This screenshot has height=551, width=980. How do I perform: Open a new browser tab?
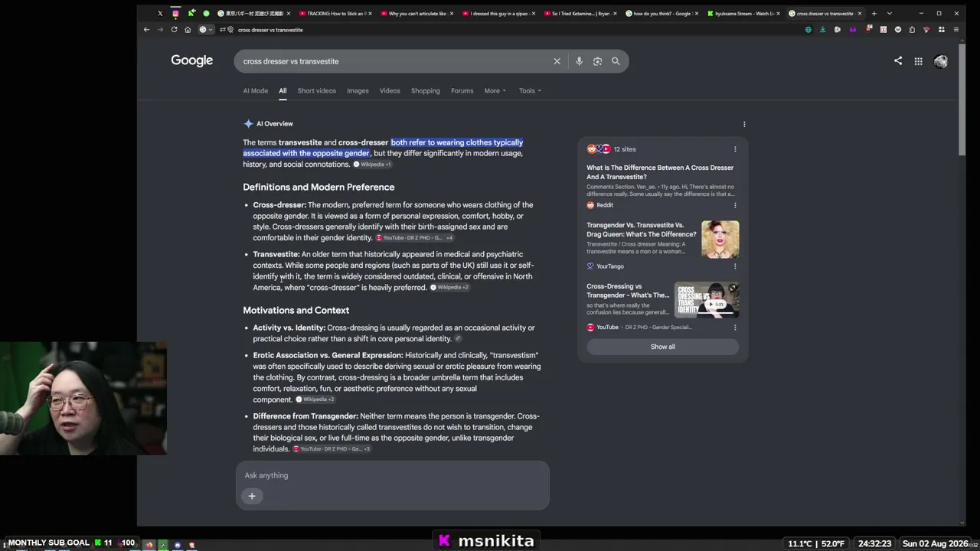coord(874,13)
